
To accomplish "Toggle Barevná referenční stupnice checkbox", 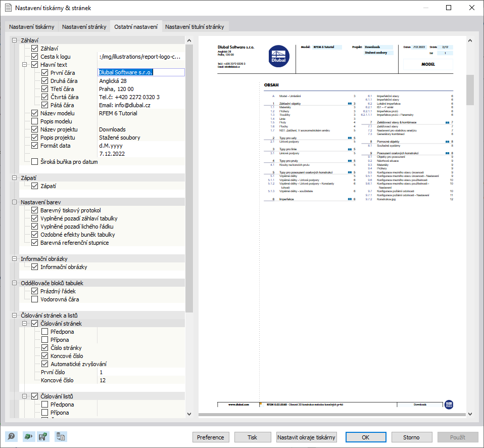I will point(34,243).
